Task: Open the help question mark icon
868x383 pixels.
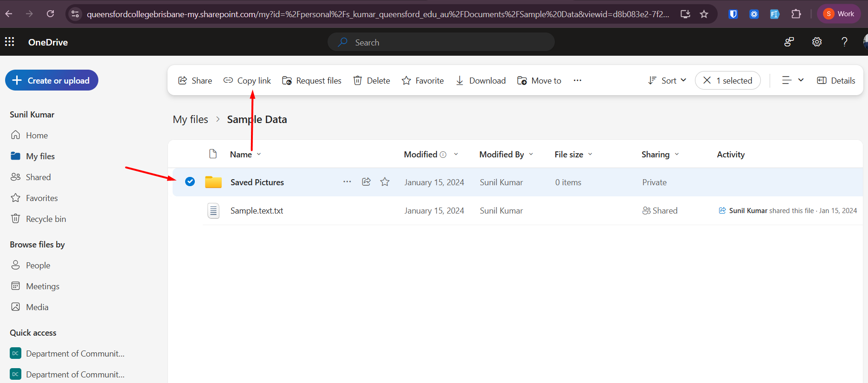Action: click(x=844, y=42)
